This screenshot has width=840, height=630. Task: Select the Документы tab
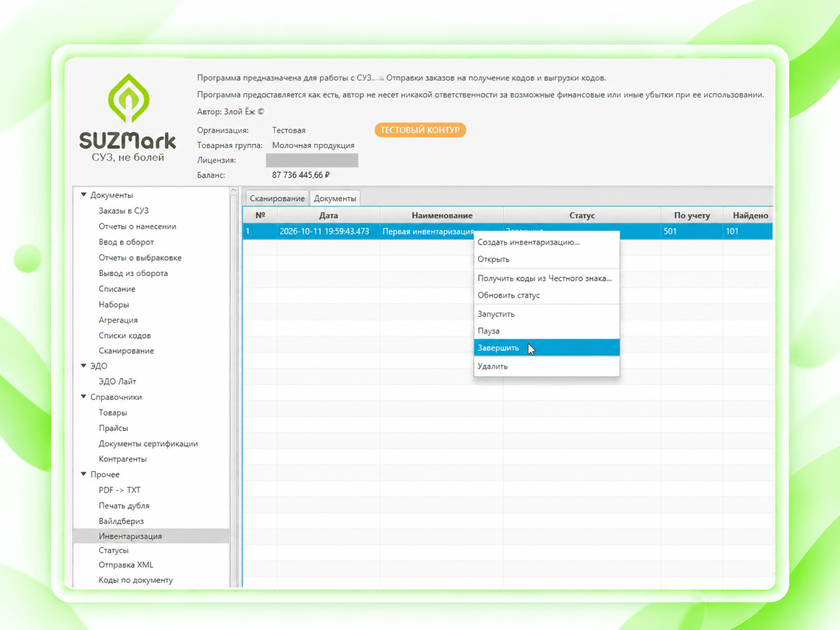pos(335,198)
